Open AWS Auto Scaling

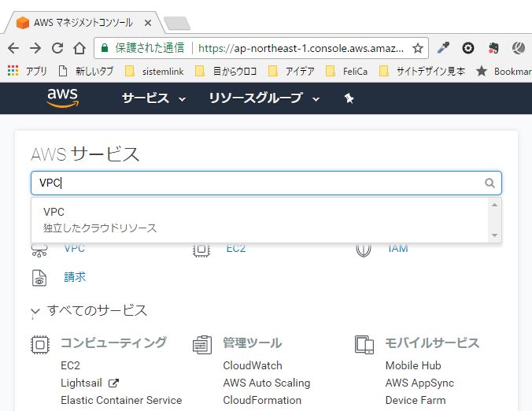[267, 383]
